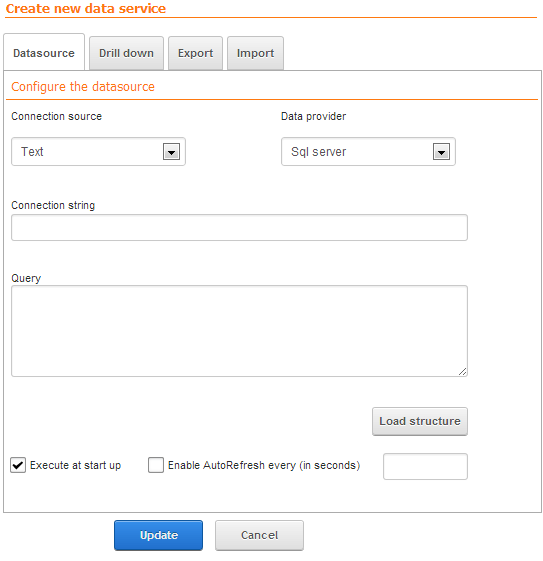Go to the Import tab

[255, 53]
